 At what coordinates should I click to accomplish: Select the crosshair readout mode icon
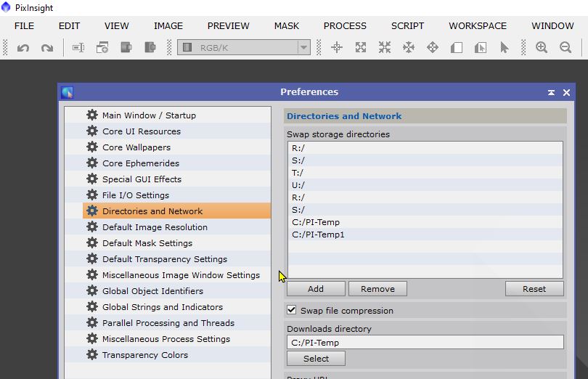tap(337, 48)
